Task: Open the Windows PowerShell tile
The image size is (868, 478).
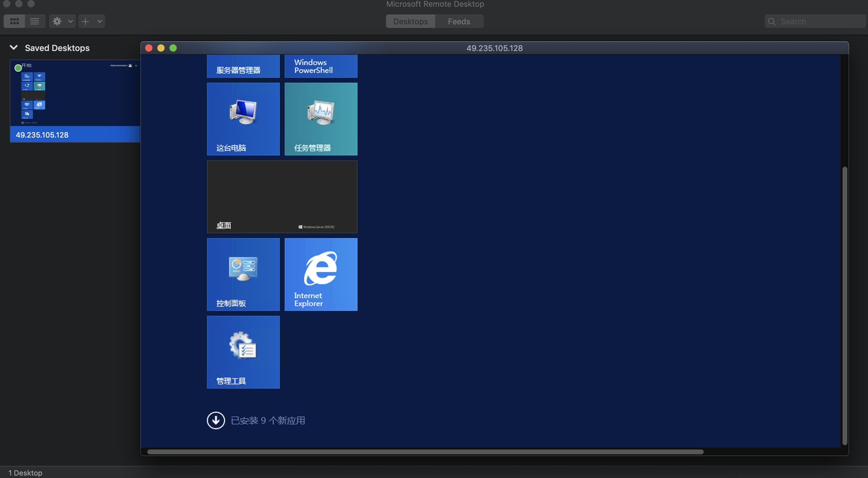Action: (320, 66)
